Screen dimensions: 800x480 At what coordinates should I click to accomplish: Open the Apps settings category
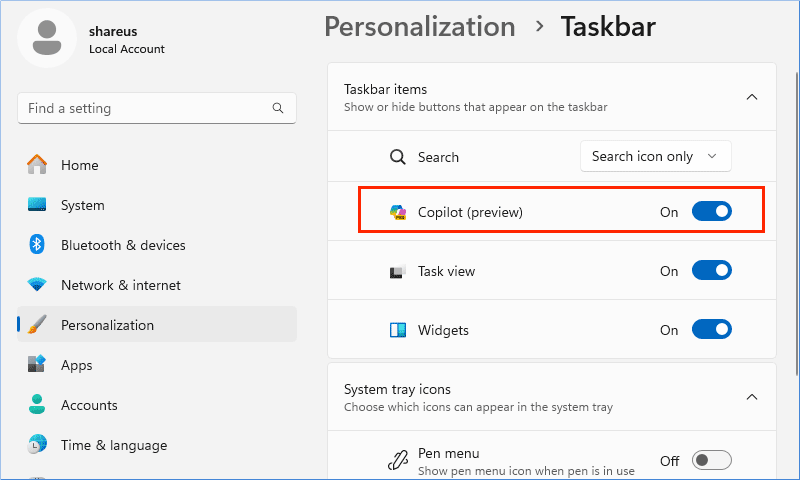coord(157,365)
